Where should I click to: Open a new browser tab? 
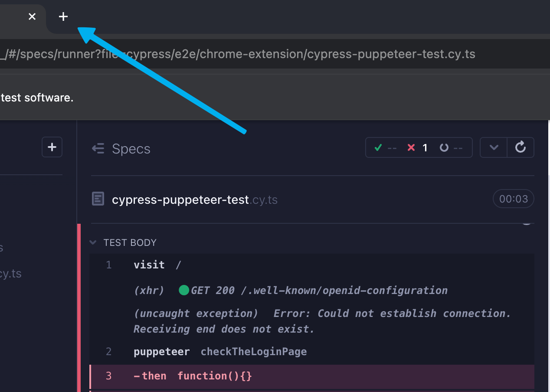pyautogui.click(x=63, y=16)
